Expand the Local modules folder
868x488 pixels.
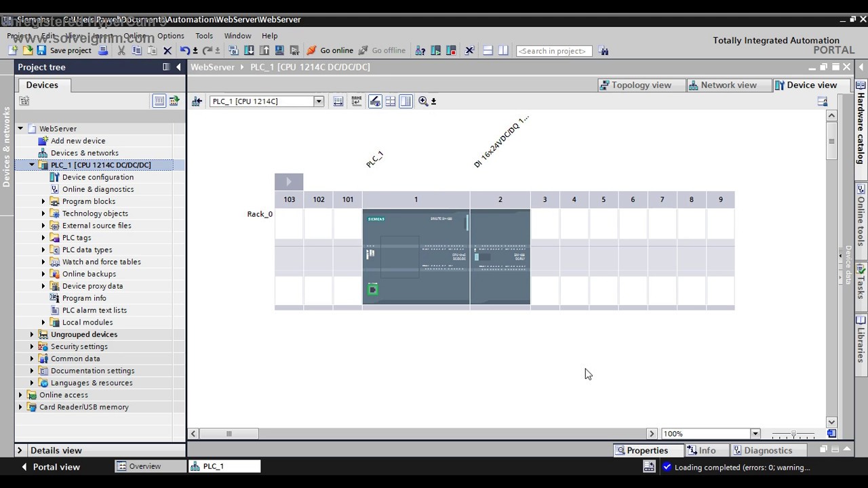43,323
